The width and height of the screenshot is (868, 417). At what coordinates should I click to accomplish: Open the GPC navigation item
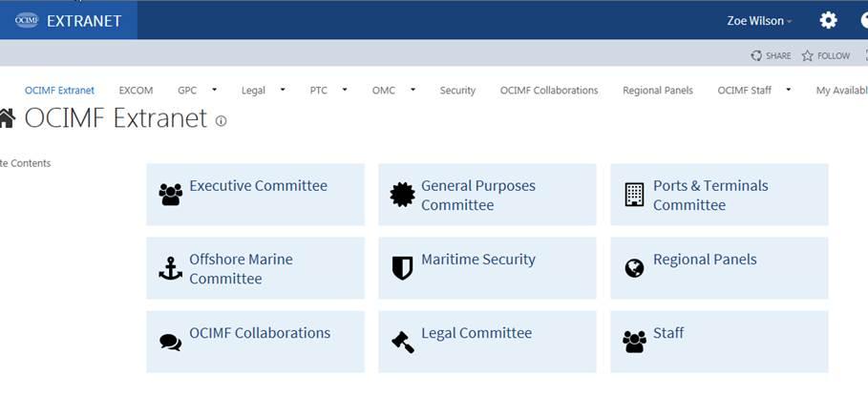point(187,90)
